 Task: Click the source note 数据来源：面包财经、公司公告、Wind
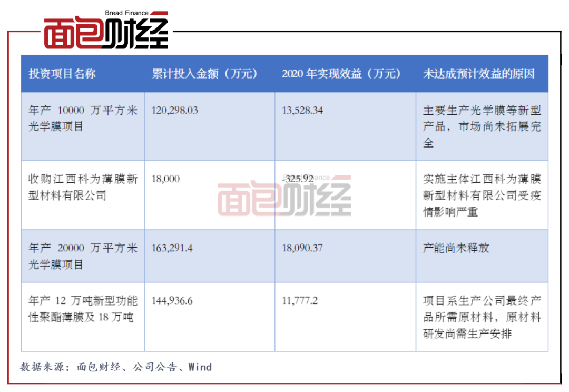tap(116, 367)
